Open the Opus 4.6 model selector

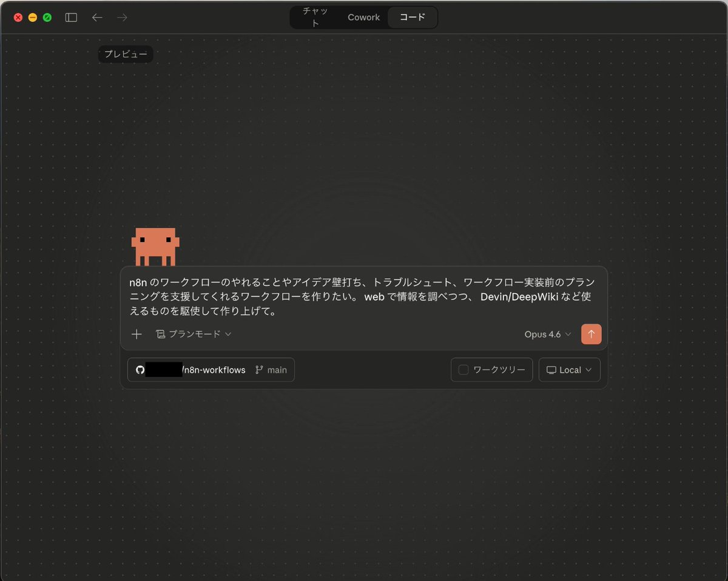coord(548,334)
